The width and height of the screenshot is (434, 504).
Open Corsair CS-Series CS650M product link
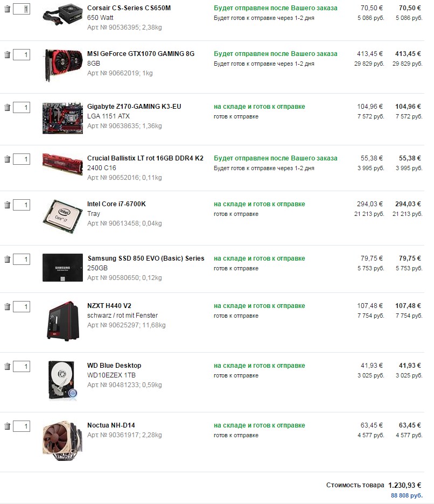point(129,8)
